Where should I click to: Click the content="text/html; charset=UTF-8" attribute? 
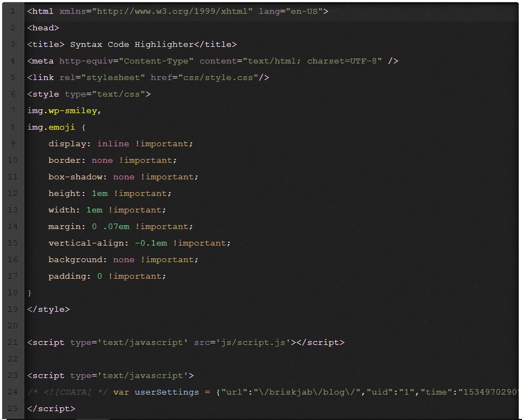coord(291,61)
